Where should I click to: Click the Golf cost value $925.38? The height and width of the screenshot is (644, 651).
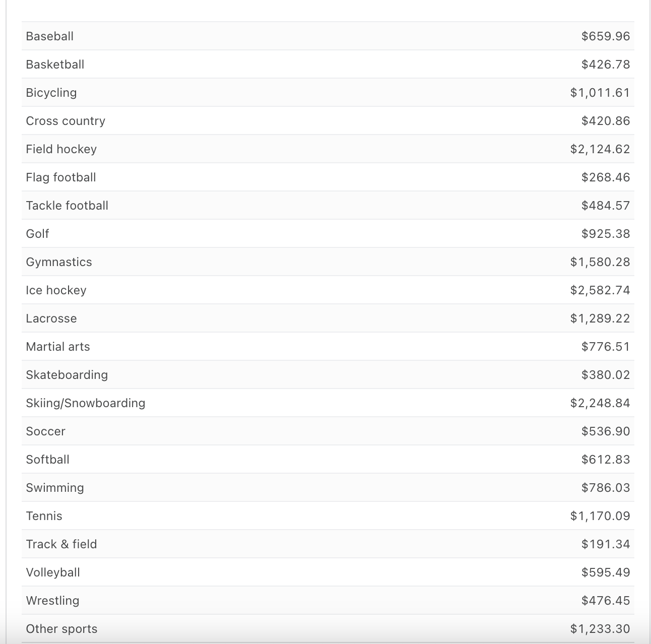pyautogui.click(x=606, y=234)
